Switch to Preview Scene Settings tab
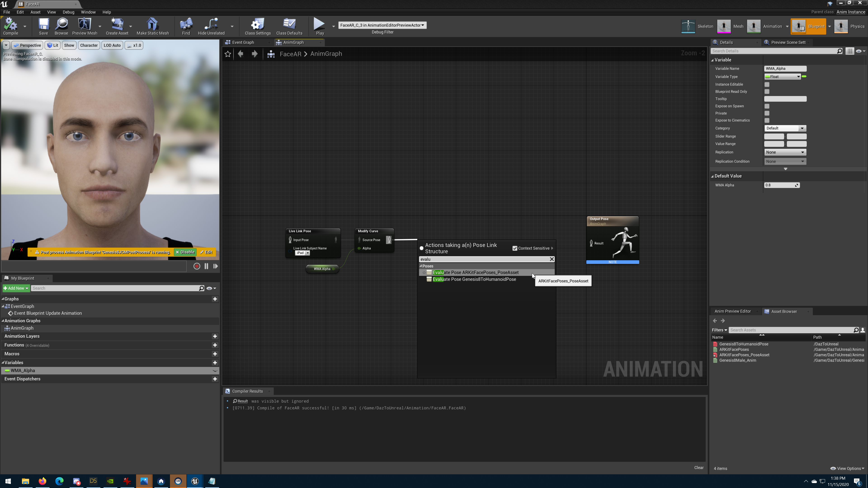The image size is (868, 488). (x=788, y=42)
